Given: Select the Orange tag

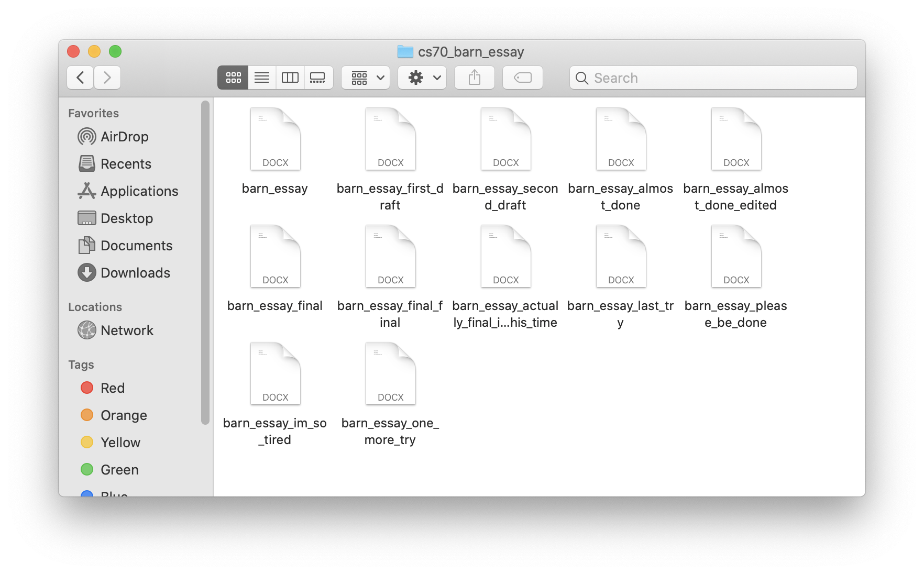Looking at the screenshot, I should tap(123, 415).
